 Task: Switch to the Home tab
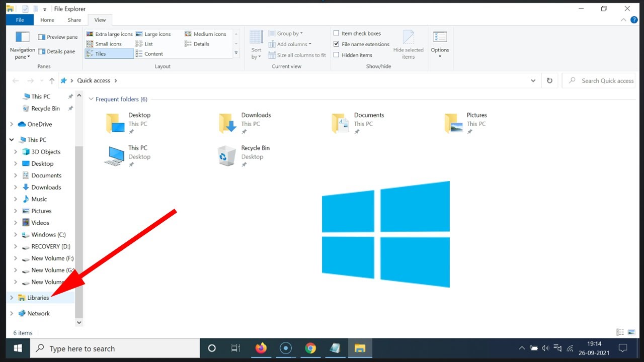tap(47, 20)
